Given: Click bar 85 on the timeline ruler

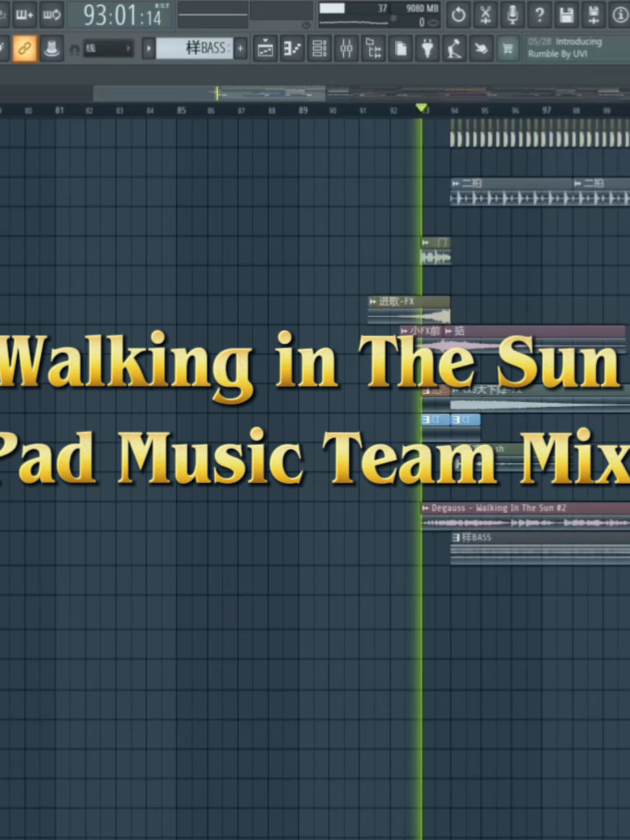Looking at the screenshot, I should point(181,110).
